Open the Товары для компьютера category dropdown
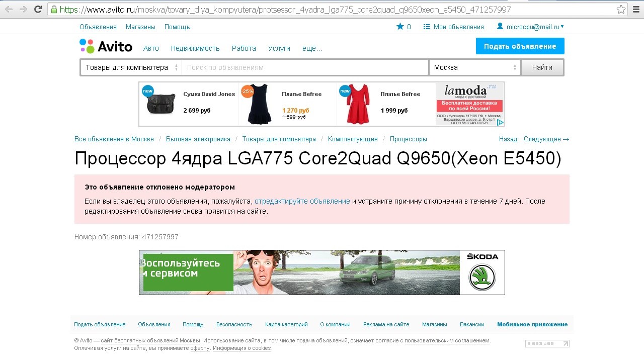 [x=131, y=67]
